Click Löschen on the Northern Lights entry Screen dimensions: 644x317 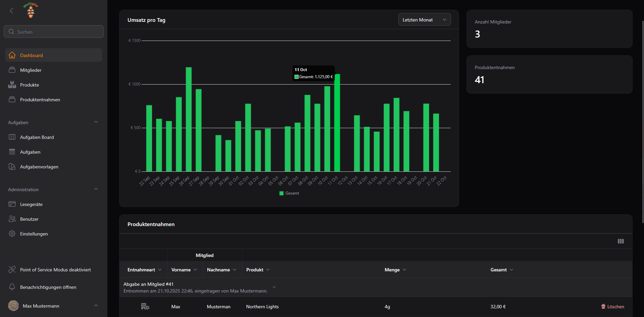(x=612, y=306)
